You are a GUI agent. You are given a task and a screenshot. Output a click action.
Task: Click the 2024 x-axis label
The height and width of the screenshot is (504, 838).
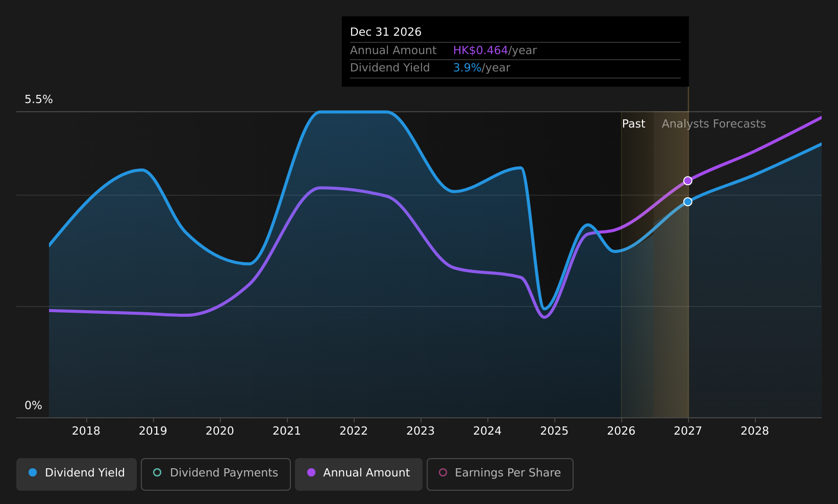[x=487, y=431]
